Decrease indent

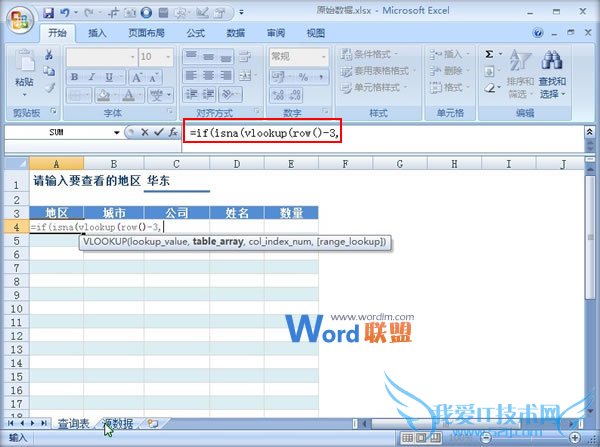[x=191, y=94]
